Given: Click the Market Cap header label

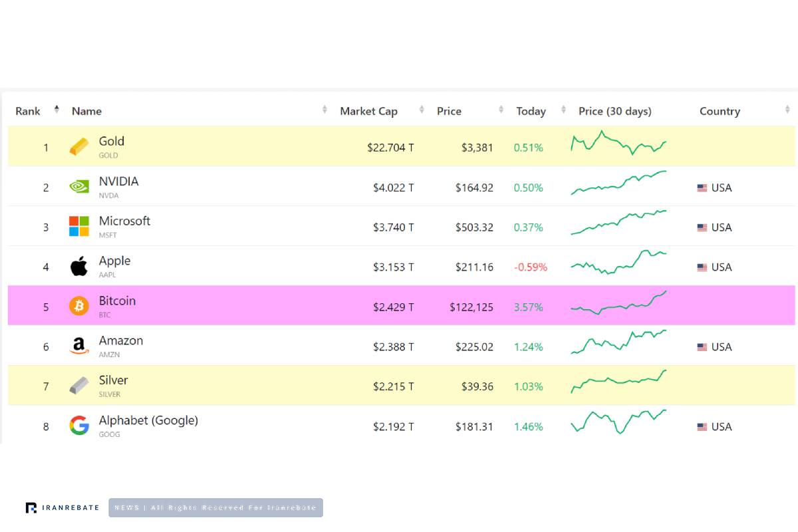Looking at the screenshot, I should pos(368,111).
